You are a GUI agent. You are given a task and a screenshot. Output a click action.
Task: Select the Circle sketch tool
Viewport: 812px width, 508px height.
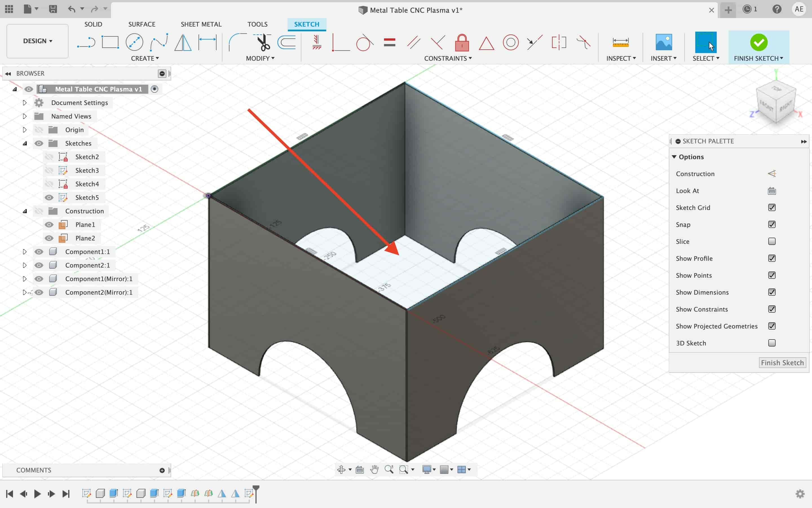coord(134,42)
